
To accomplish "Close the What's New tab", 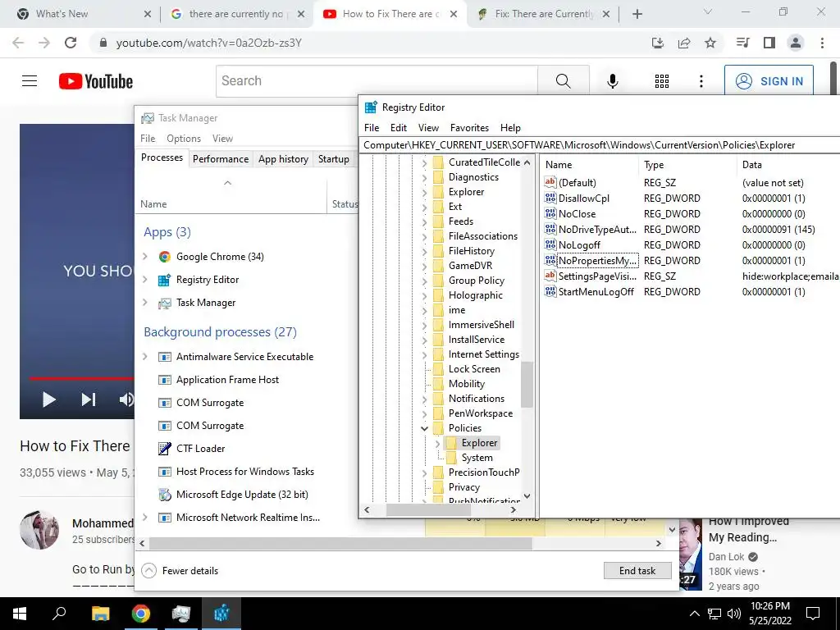I will point(148,14).
